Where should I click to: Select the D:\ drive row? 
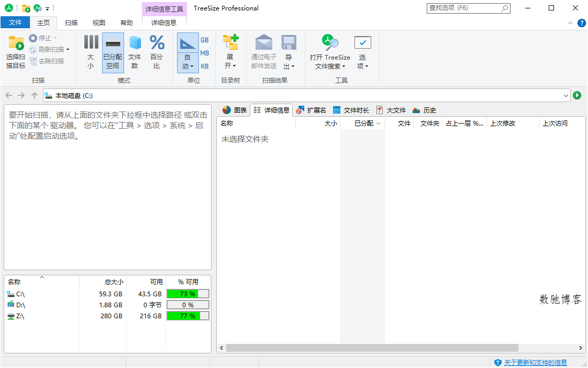[x=107, y=305]
